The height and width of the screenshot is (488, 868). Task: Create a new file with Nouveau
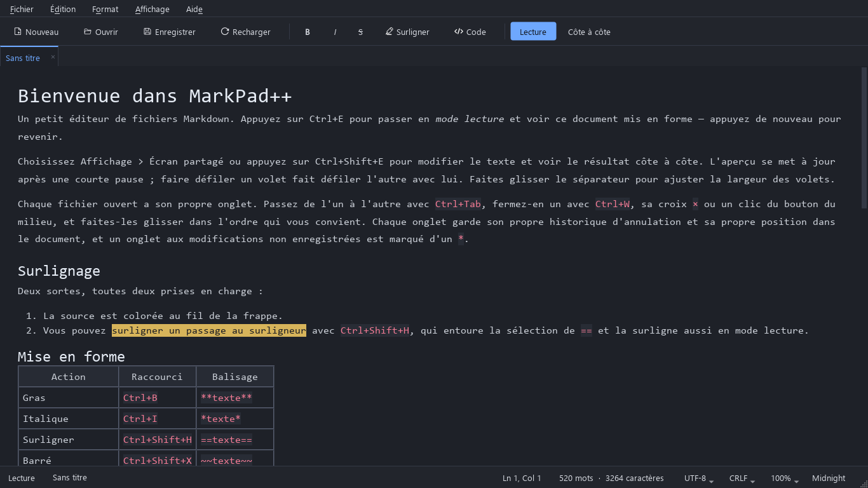[36, 32]
